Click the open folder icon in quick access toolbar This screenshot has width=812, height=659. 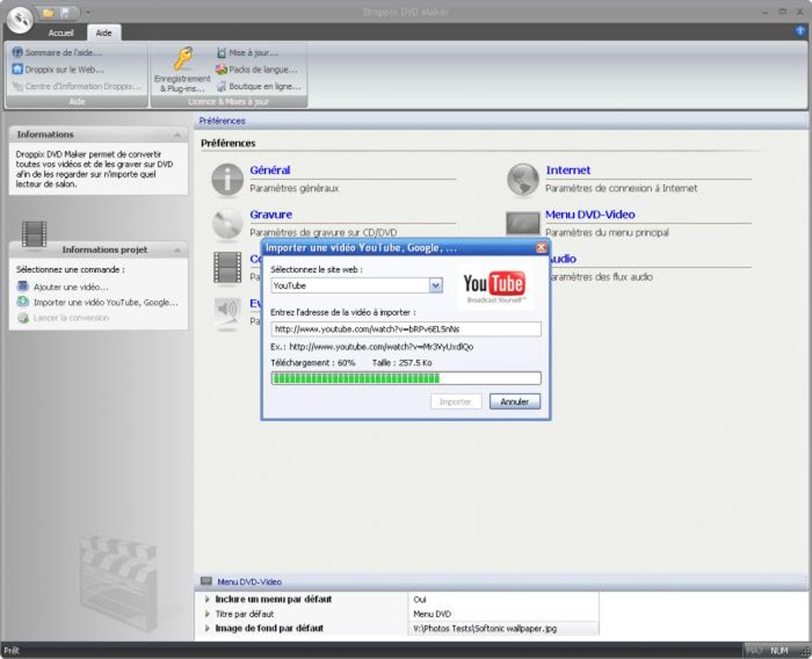click(x=48, y=12)
